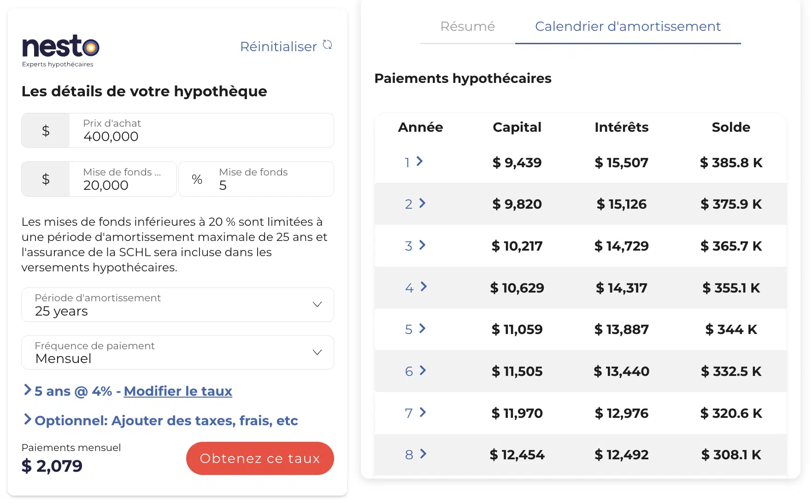Expand year 5 row chevron
The height and width of the screenshot is (504, 812).
[422, 328]
